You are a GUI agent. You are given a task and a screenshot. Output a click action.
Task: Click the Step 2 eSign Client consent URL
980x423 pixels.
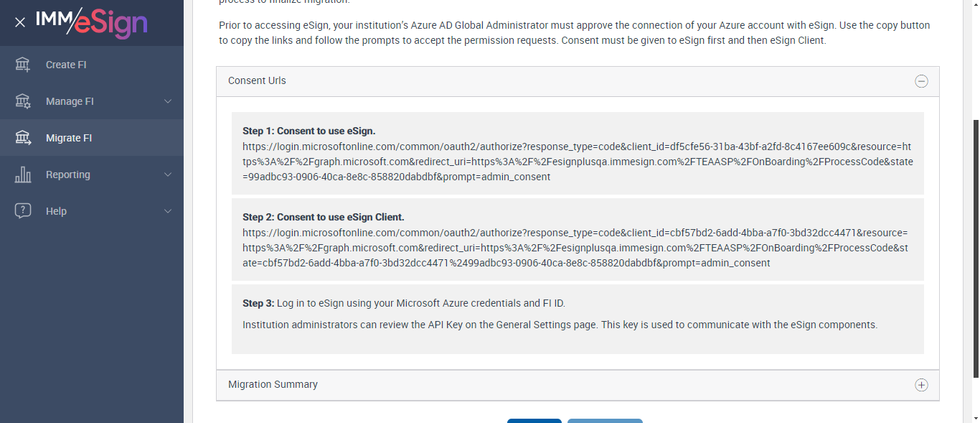click(575, 248)
